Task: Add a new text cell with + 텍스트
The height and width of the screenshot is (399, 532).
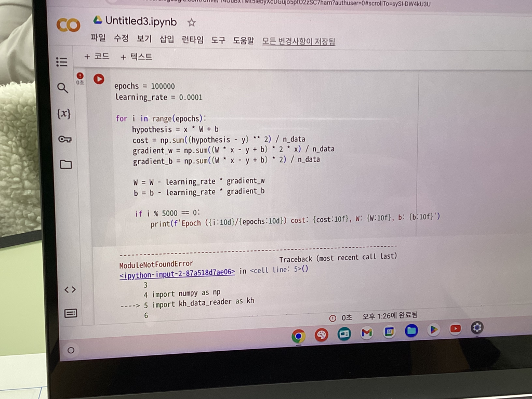Action: coord(136,57)
